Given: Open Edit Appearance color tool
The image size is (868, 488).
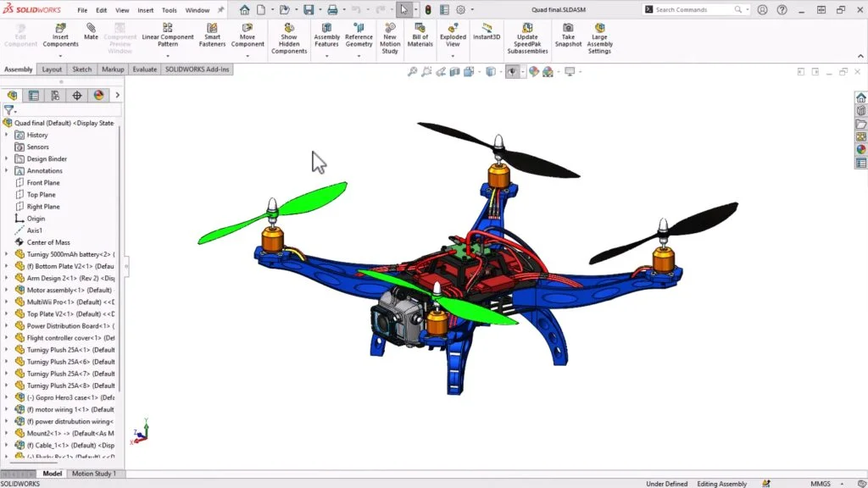Looking at the screenshot, I should coord(532,72).
